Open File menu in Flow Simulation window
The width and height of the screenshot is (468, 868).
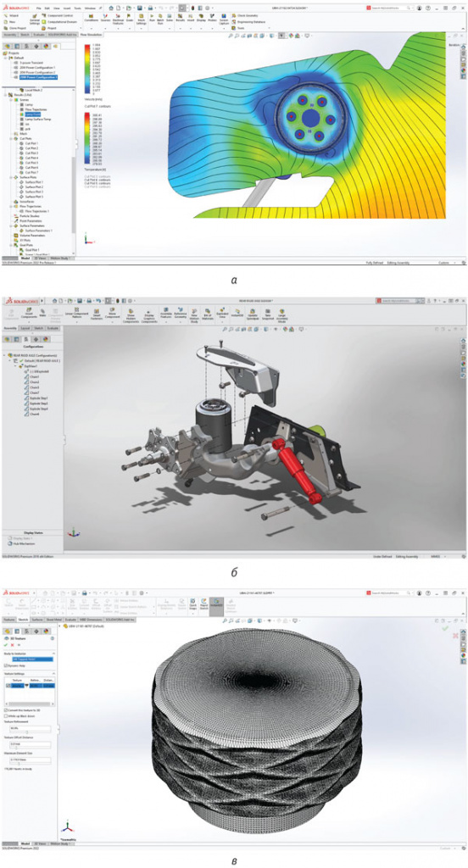(38, 8)
